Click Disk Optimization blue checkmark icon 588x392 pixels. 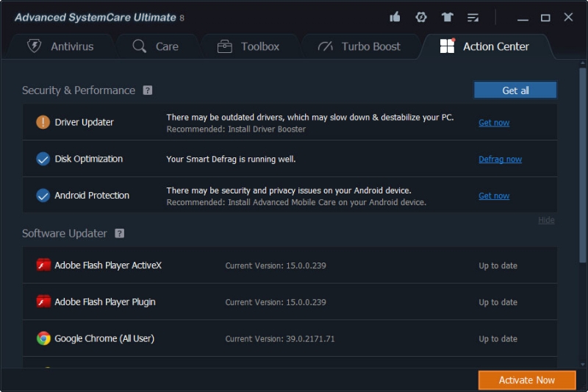43,159
